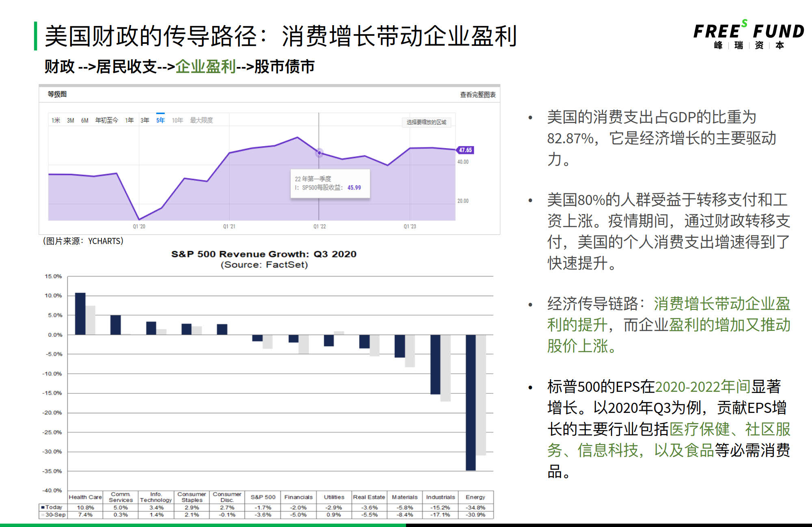The width and height of the screenshot is (812, 527).
Task: Click the FREES FUND logo
Action: (x=749, y=35)
